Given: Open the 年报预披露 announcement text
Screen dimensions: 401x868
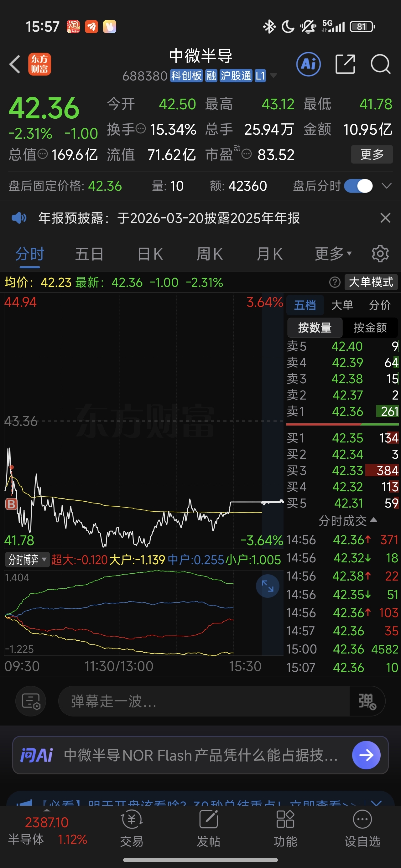Looking at the screenshot, I should 169,218.
